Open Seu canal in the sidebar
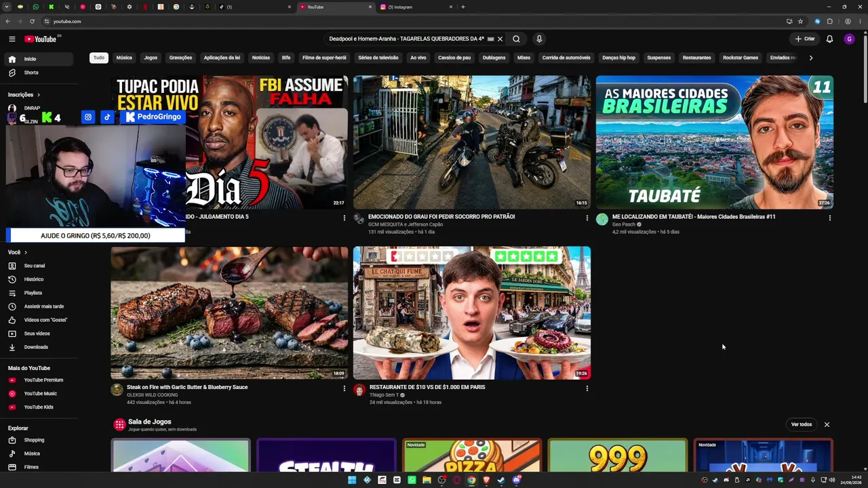The height and width of the screenshot is (488, 868). (x=39, y=266)
